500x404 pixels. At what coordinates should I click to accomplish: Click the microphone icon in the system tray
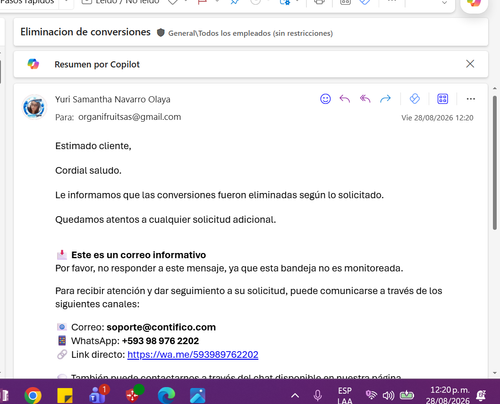(x=318, y=396)
